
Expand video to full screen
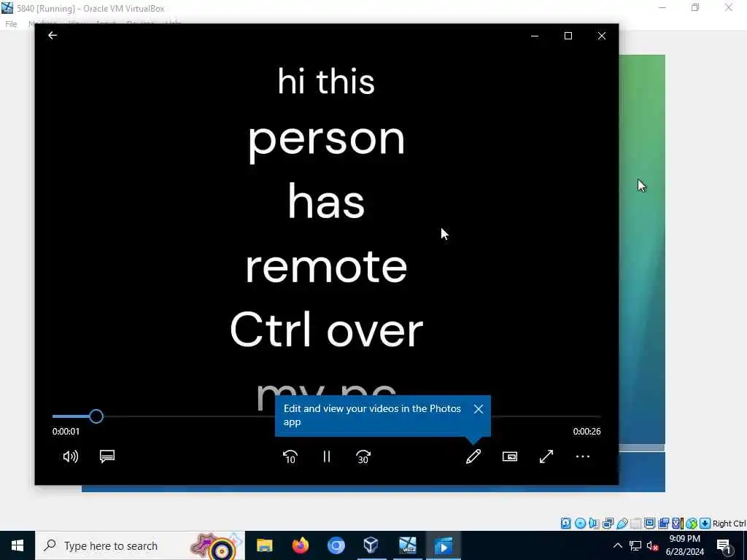tap(546, 456)
